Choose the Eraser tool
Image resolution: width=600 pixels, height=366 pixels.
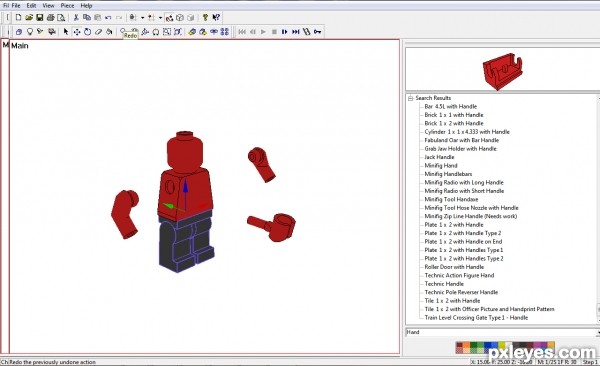[98, 32]
